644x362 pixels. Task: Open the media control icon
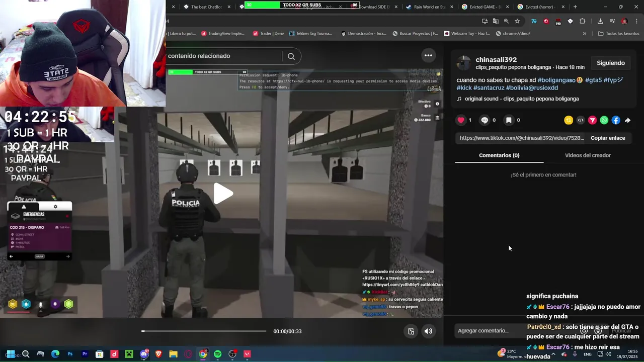[612, 21]
